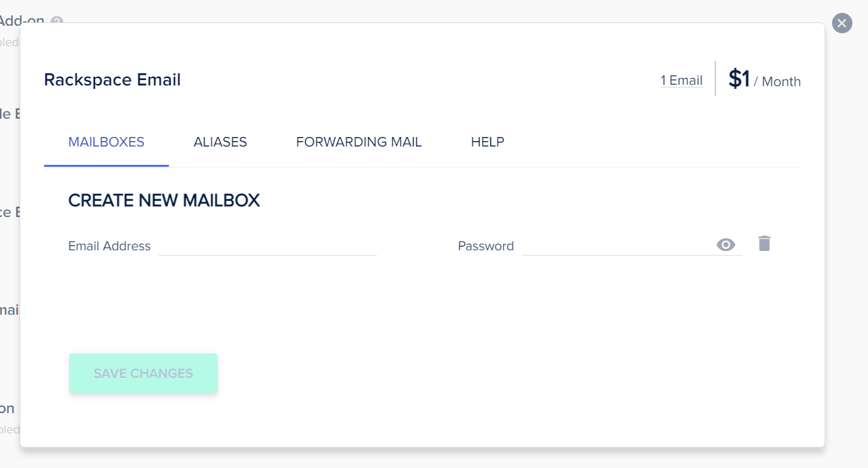
Task: Click the SAVE CHANGES button
Action: tap(143, 373)
